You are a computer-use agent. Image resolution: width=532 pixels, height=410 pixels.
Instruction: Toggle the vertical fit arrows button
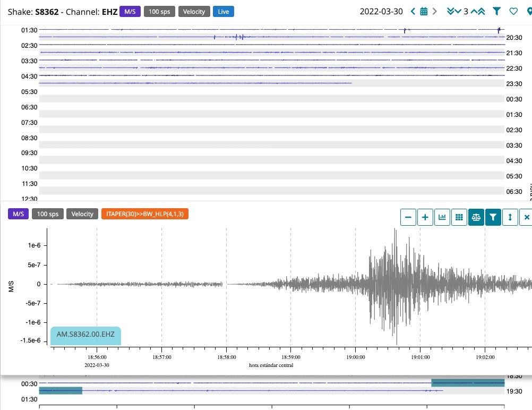pos(510,217)
